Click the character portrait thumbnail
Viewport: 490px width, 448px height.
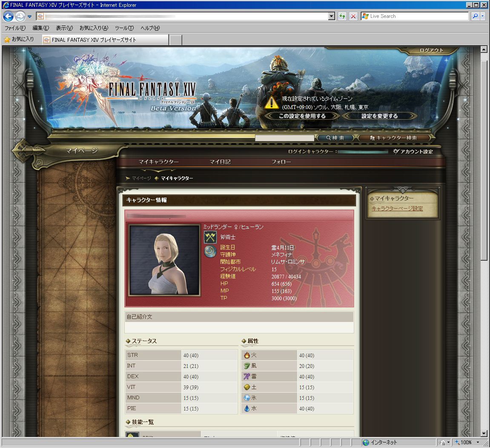tap(164, 260)
